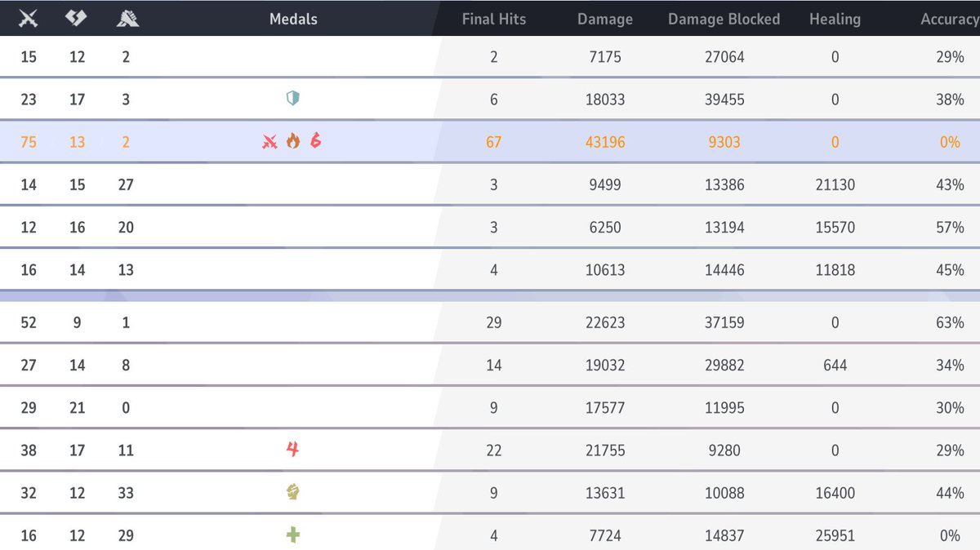Screen dimensions: 980x550
Task: Click the 57% accuracy value
Action: tap(950, 227)
